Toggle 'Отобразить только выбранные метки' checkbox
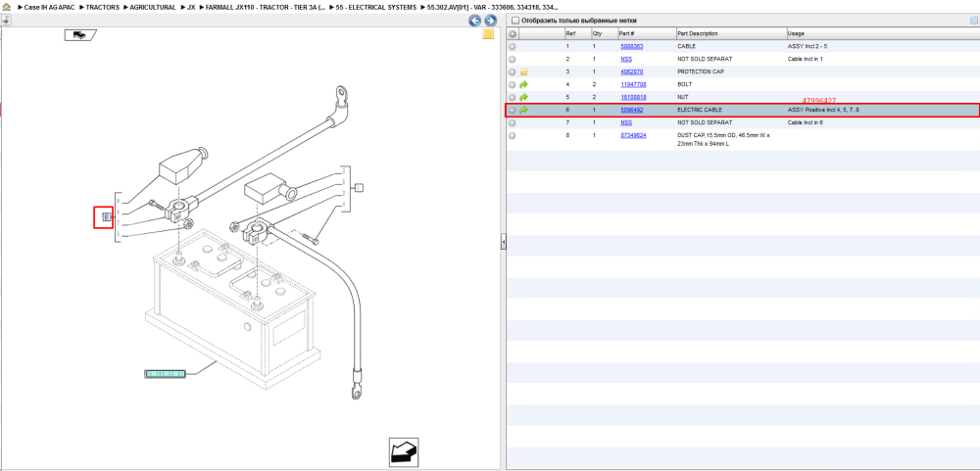Image resolution: width=980 pixels, height=471 pixels. [515, 21]
